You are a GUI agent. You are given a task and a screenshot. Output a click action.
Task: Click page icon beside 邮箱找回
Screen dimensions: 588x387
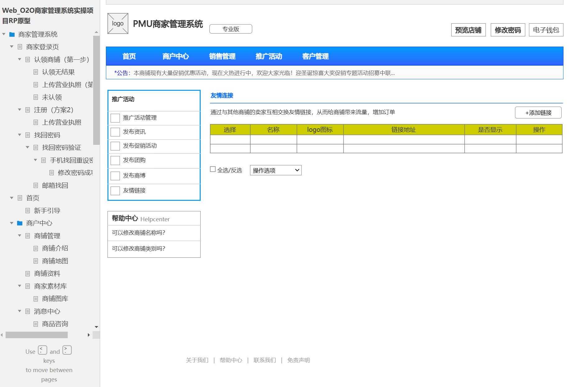(36, 186)
